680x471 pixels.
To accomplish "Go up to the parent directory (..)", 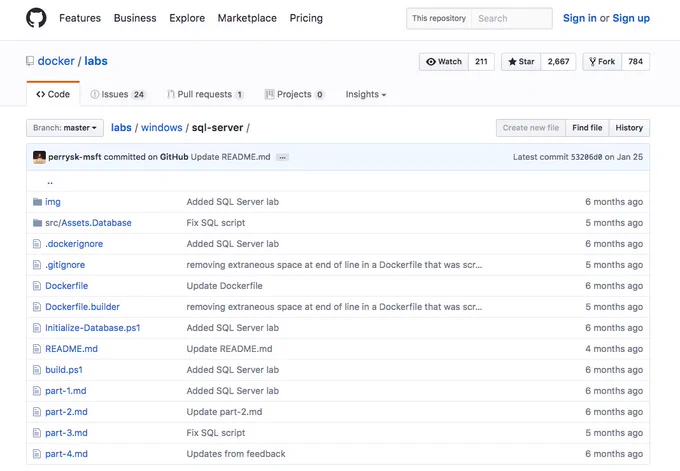I will pos(50,182).
